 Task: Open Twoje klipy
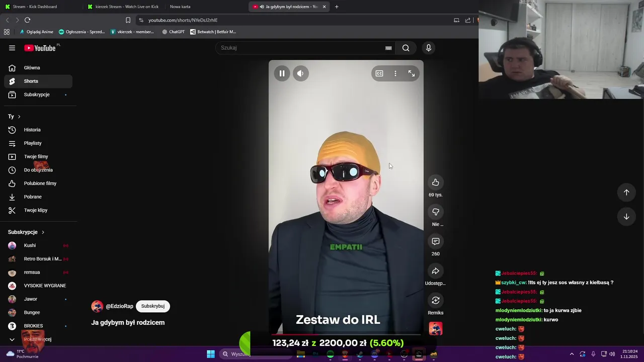pos(38,210)
